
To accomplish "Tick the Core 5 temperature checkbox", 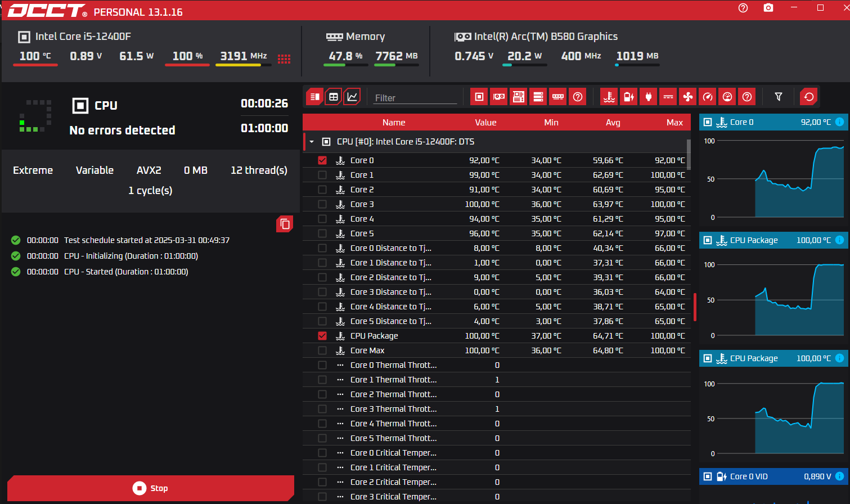I will tap(322, 233).
